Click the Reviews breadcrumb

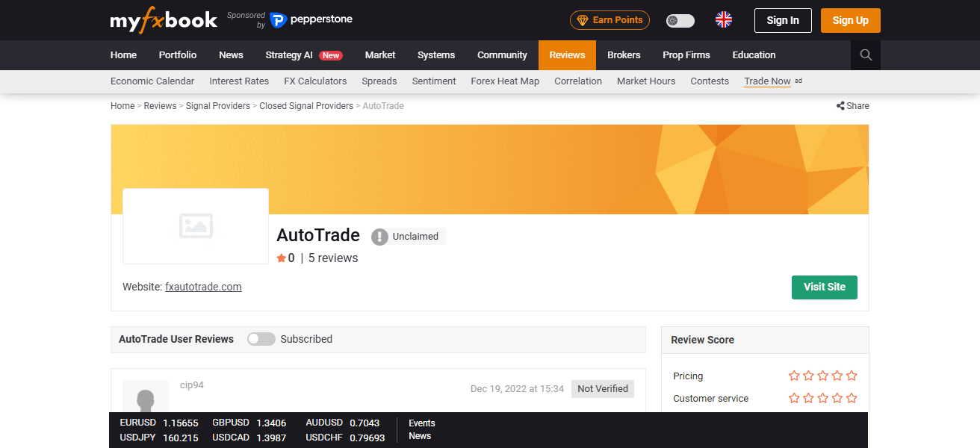pos(160,106)
